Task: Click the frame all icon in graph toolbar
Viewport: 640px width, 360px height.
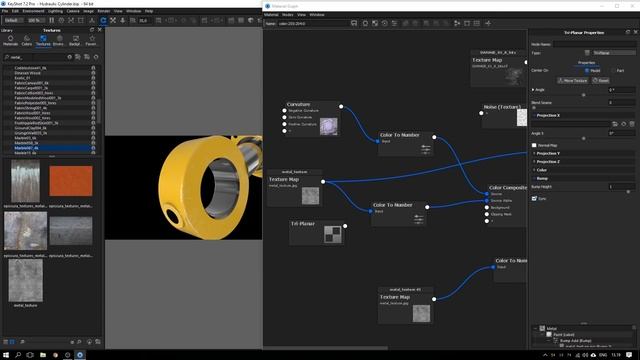Action: coord(467,23)
